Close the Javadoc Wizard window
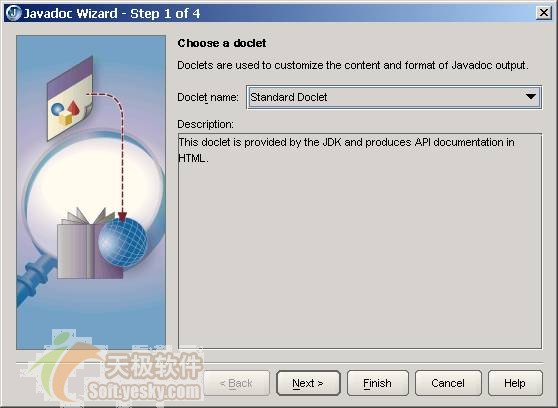558x408 pixels. coord(544,13)
